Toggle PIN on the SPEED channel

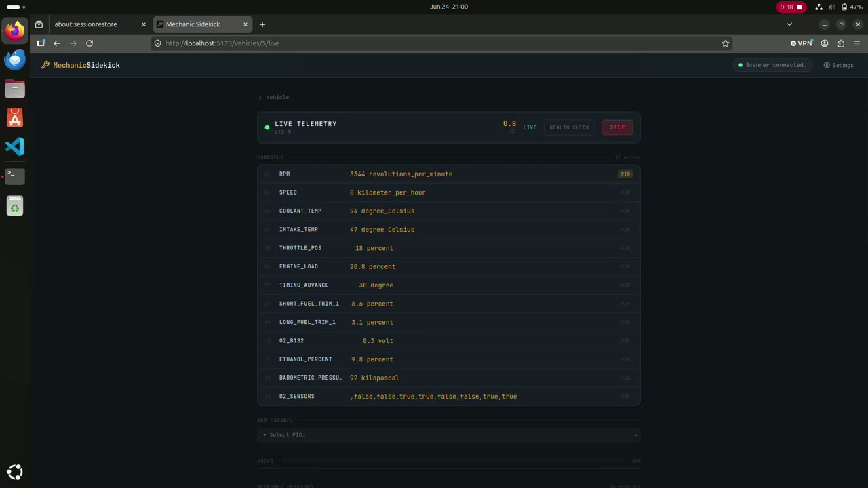click(625, 192)
